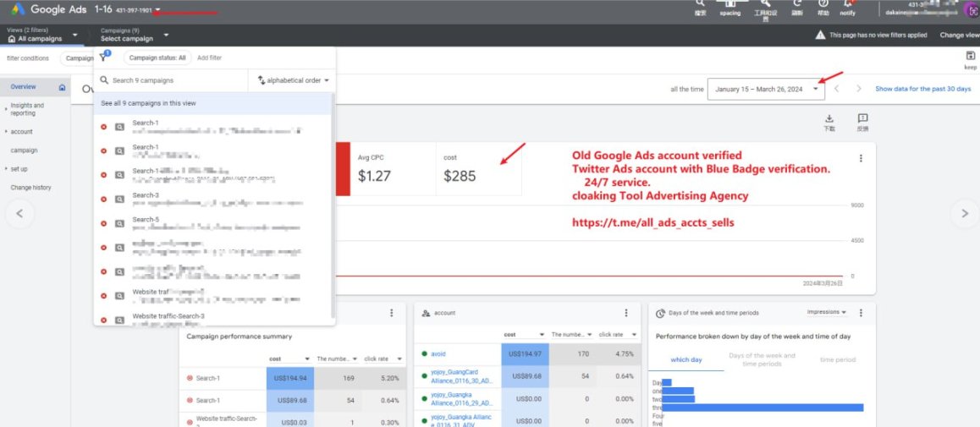Open the notify bell icon
This screenshot has width=980, height=427.
(848, 3)
